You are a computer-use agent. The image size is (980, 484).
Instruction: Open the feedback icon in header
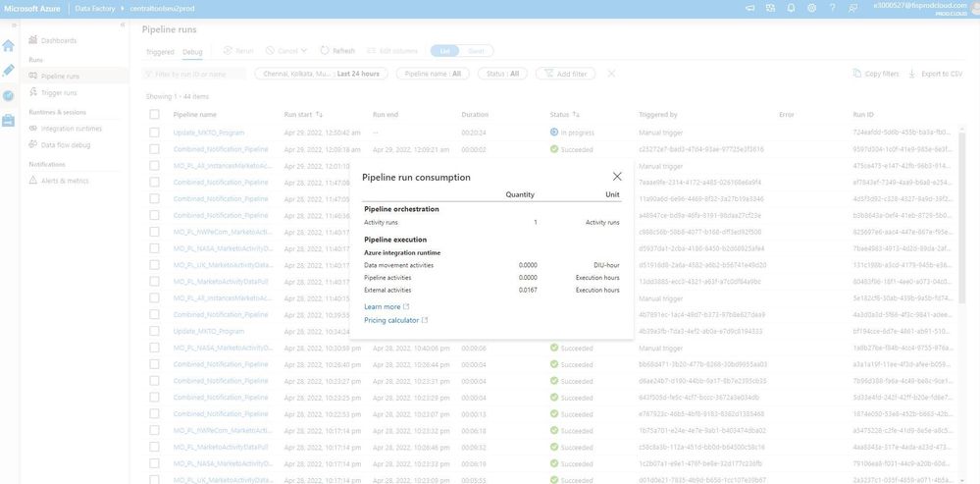(853, 8)
